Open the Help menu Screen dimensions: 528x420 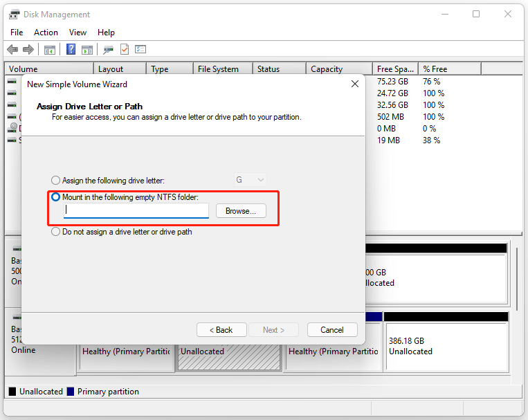tap(106, 33)
